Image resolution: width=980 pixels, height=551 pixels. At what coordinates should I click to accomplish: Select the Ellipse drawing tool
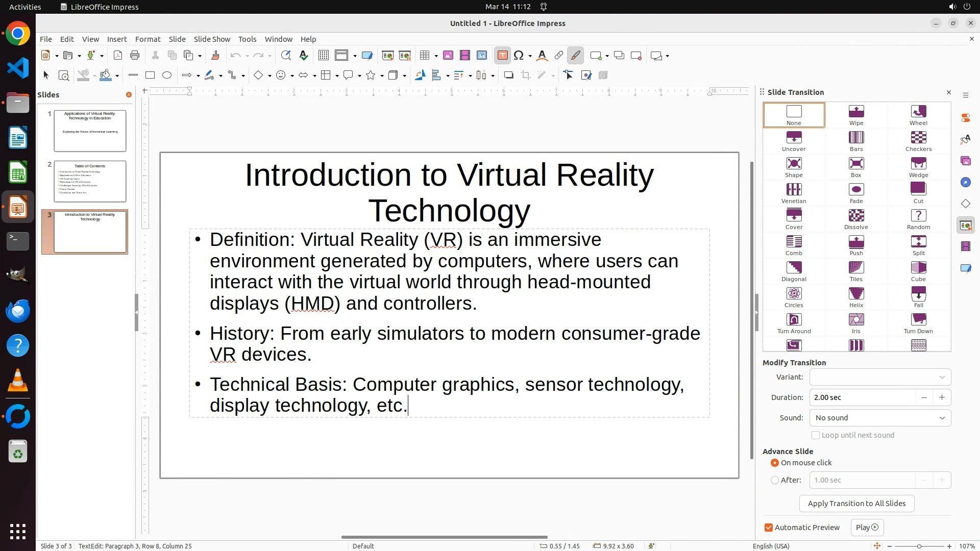[x=167, y=76]
